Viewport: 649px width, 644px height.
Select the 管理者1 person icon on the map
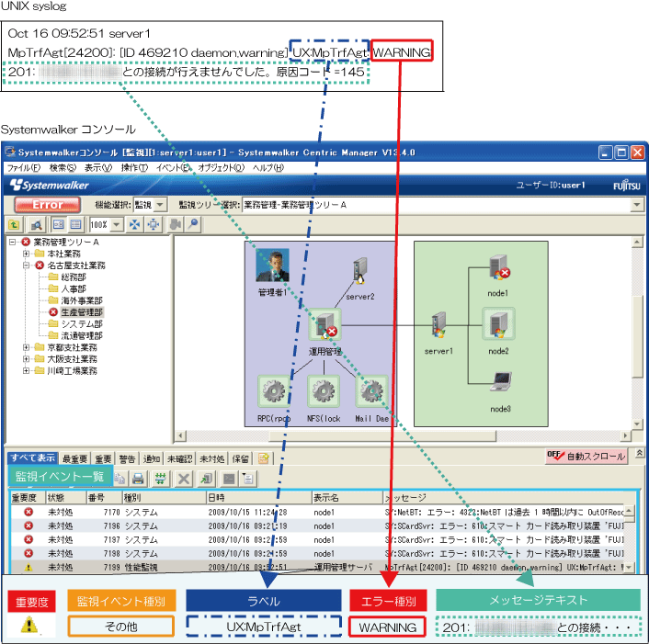point(272,266)
